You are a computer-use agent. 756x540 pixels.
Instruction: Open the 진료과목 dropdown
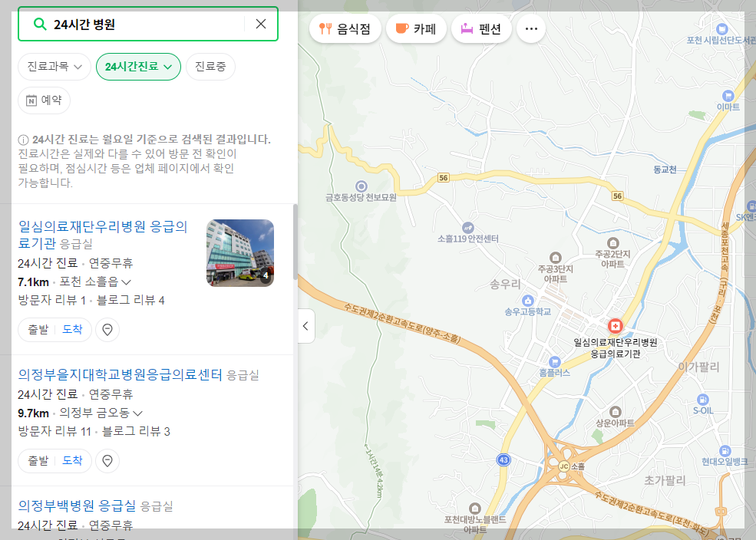[54, 67]
